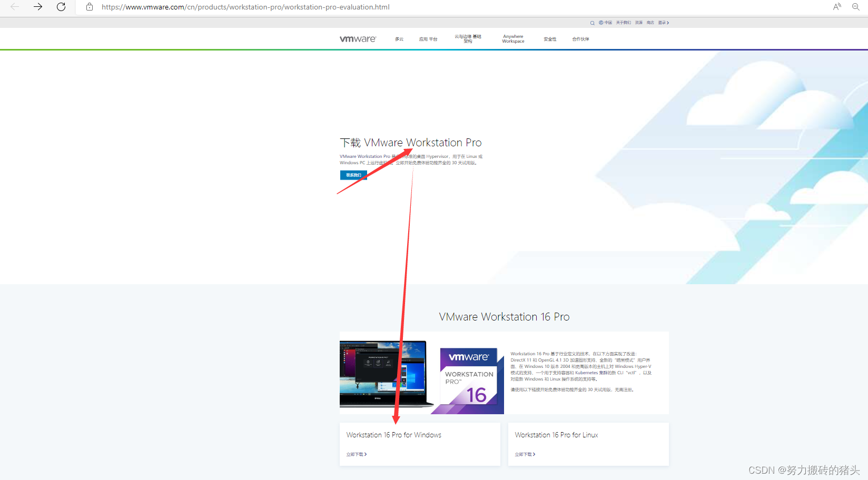Click the site lock icon in the address bar
This screenshot has width=868, height=480.
(x=90, y=7)
